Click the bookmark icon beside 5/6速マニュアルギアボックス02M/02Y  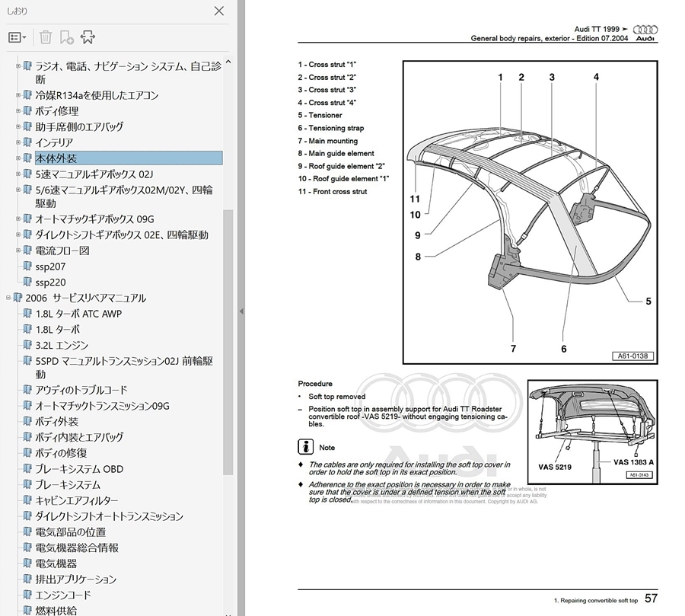click(27, 190)
